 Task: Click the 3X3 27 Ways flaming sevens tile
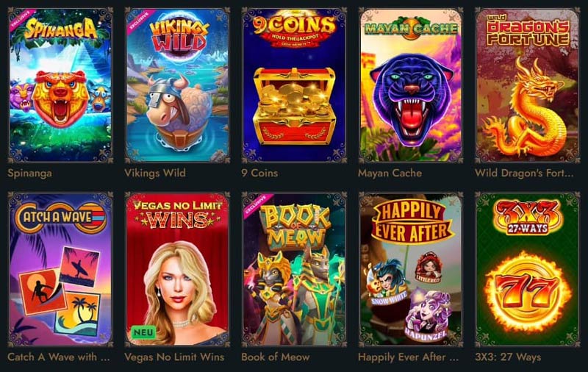[528, 269]
